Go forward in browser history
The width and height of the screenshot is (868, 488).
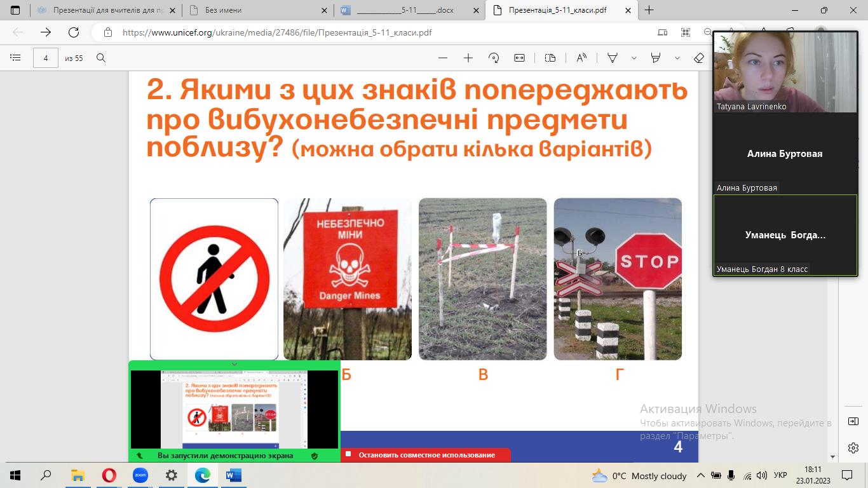click(x=46, y=32)
